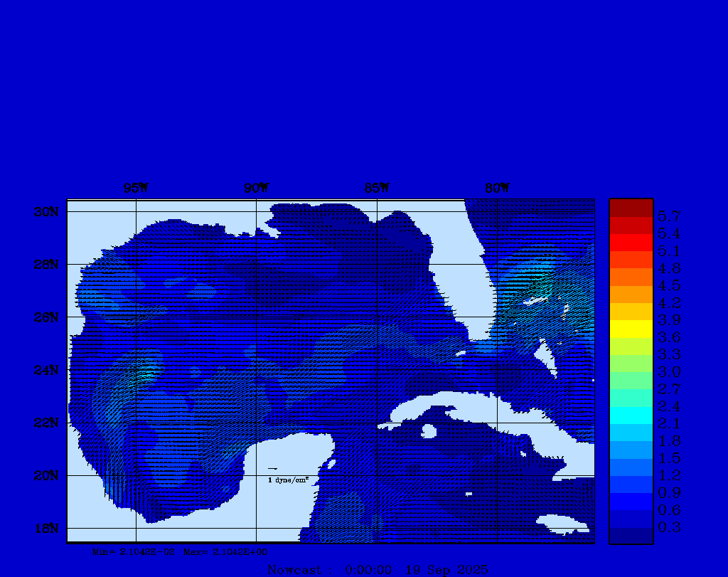Click the reference arrow above the dyne/cm² label
This screenshot has width=728, height=577.
272,469
